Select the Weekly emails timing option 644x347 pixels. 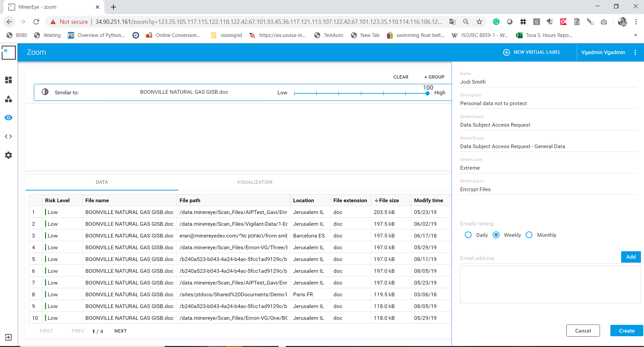pyautogui.click(x=496, y=235)
